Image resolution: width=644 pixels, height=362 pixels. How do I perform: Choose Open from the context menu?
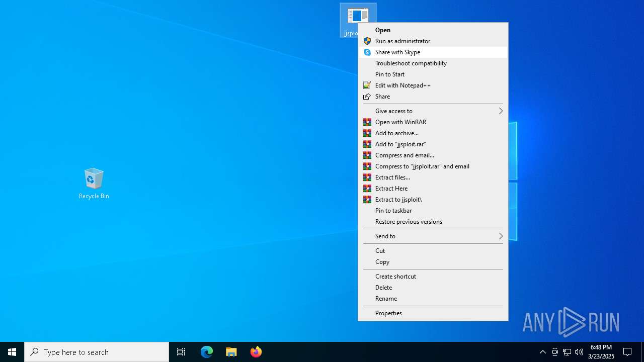(433, 30)
